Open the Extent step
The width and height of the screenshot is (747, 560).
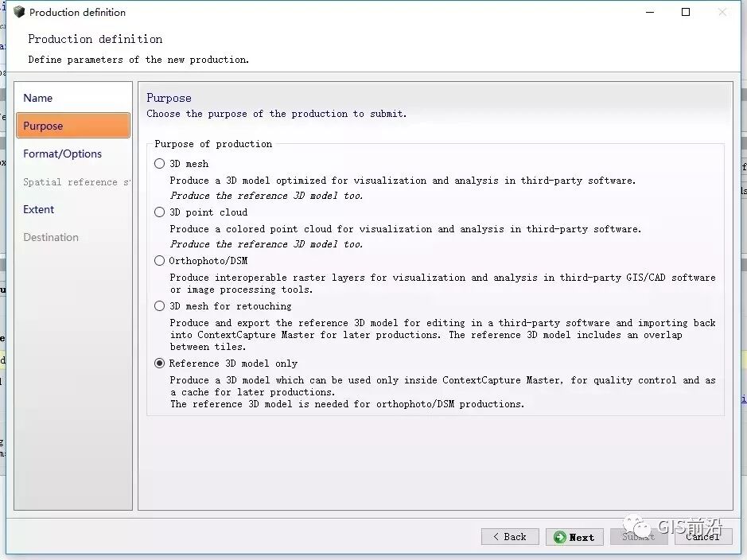[73, 209]
